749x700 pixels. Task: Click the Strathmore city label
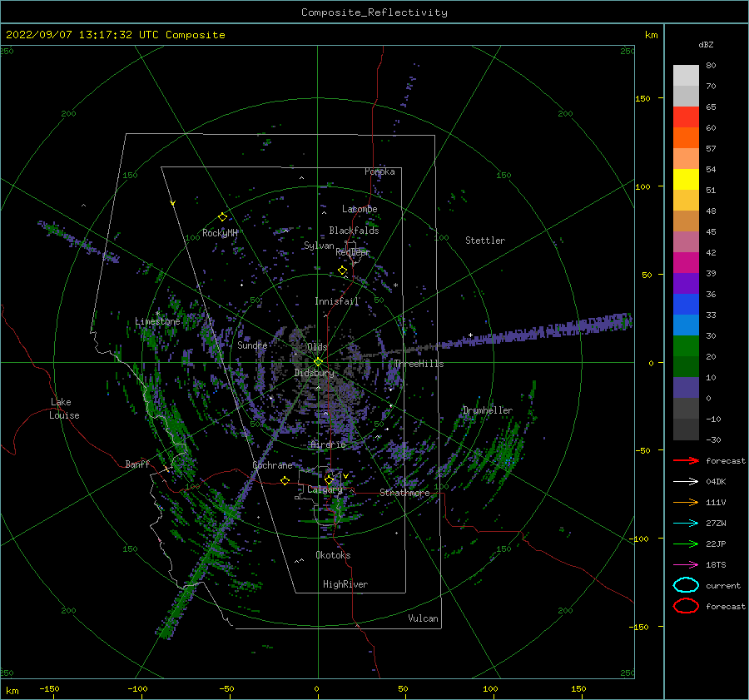click(404, 493)
